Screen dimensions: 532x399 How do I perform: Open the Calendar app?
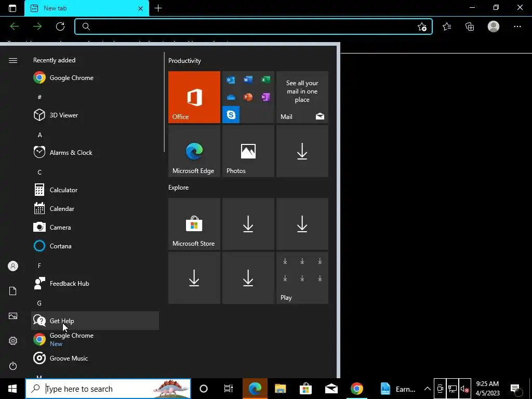(x=95, y=208)
